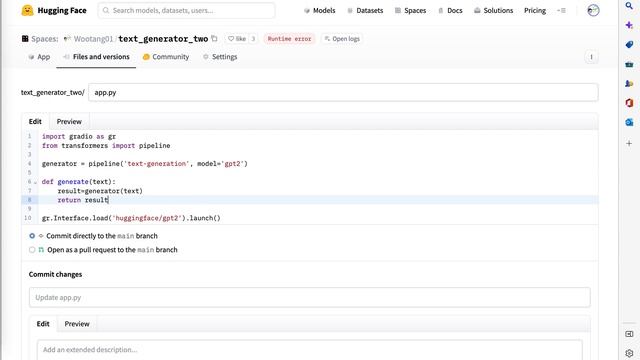This screenshot has width=640, height=360.
Task: Click the 'from transformers import pipeline' line
Action: (x=106, y=146)
